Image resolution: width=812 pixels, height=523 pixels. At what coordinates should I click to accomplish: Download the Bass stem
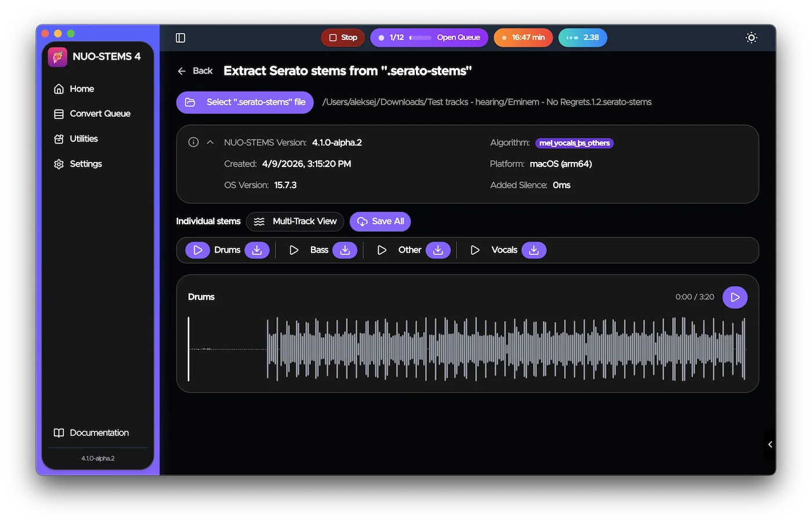click(345, 250)
